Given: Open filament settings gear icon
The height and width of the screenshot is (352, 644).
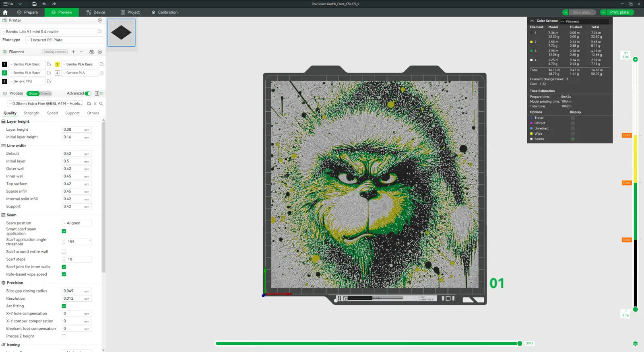Looking at the screenshot, I should (x=100, y=51).
